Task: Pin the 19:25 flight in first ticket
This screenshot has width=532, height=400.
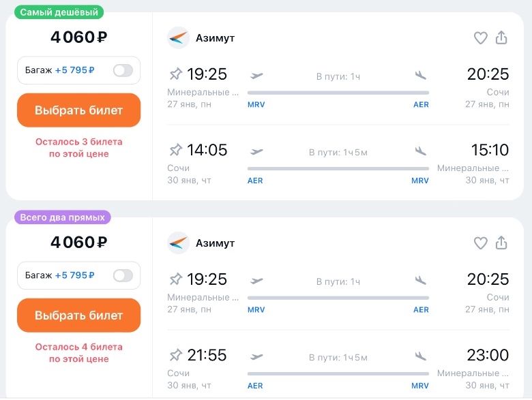Action: 176,74
